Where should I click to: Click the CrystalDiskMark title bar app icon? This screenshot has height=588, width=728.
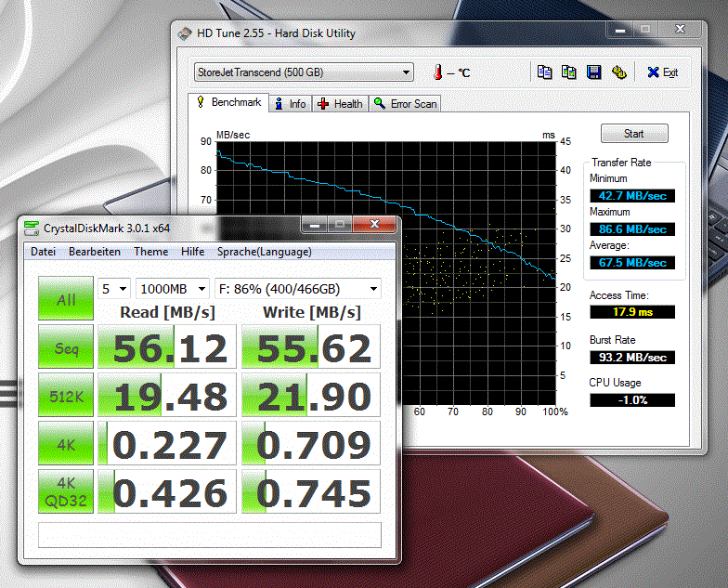coord(32,229)
